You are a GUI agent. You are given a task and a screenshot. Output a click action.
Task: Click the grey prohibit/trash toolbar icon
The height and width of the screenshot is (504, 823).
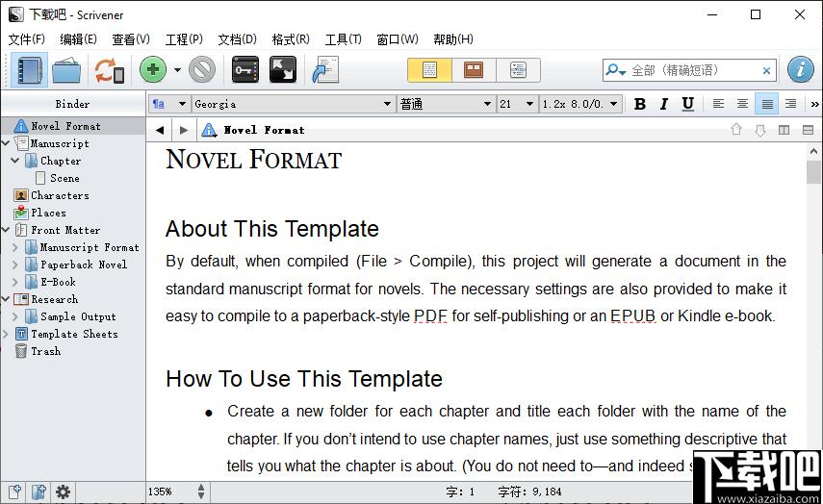(x=202, y=70)
